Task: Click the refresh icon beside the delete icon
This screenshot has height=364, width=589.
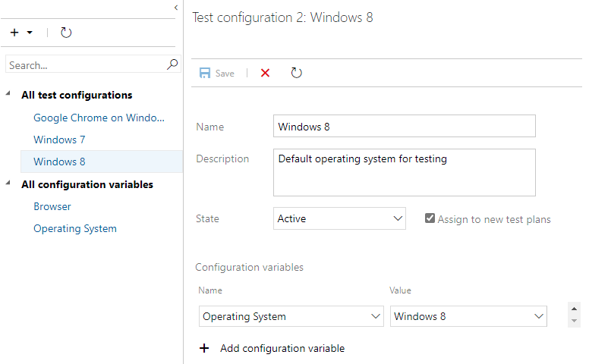Action: coord(296,74)
